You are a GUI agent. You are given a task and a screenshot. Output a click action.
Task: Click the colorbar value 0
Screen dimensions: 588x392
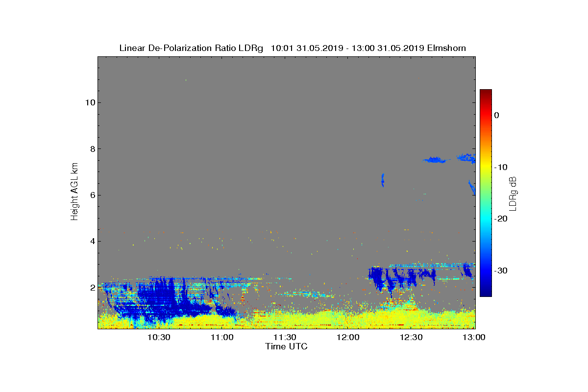tap(496, 115)
